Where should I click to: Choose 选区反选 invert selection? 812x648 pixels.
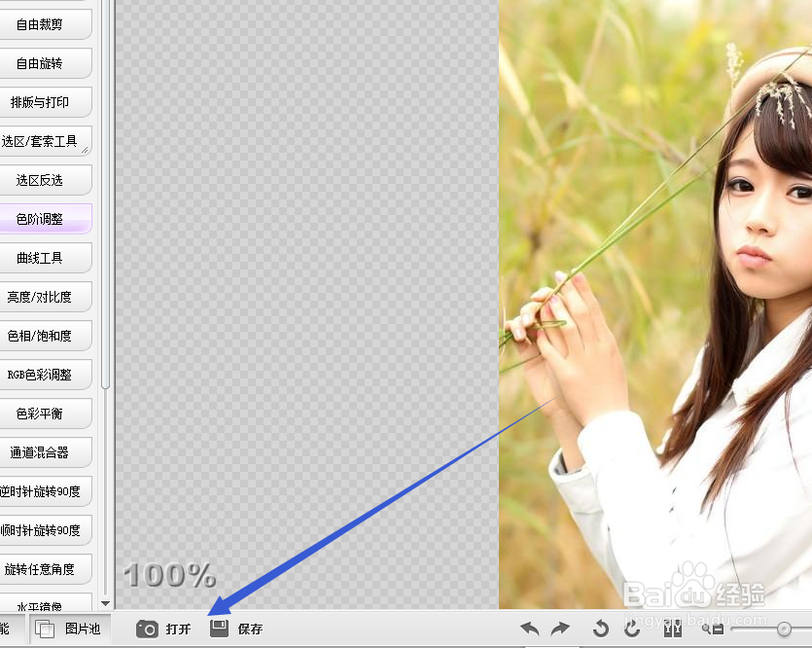pyautogui.click(x=45, y=180)
